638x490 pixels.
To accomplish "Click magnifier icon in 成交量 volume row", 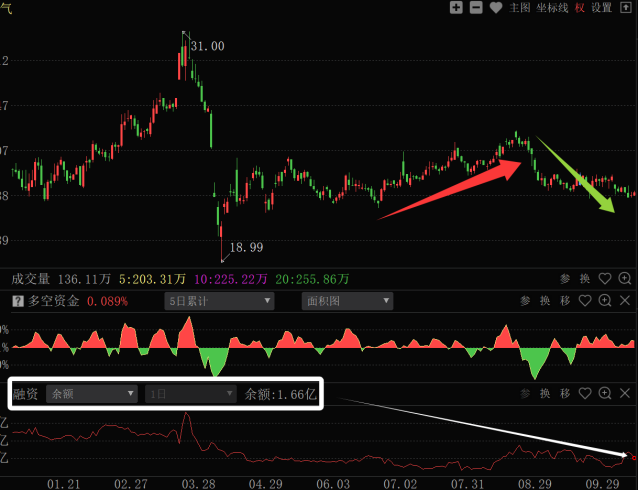I will click(625, 279).
